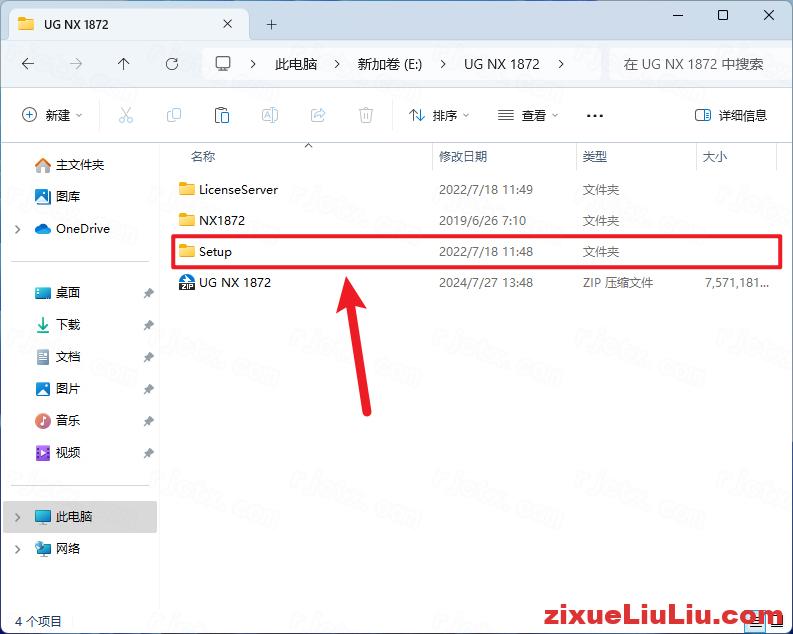Click the Share icon in toolbar

pos(318,115)
